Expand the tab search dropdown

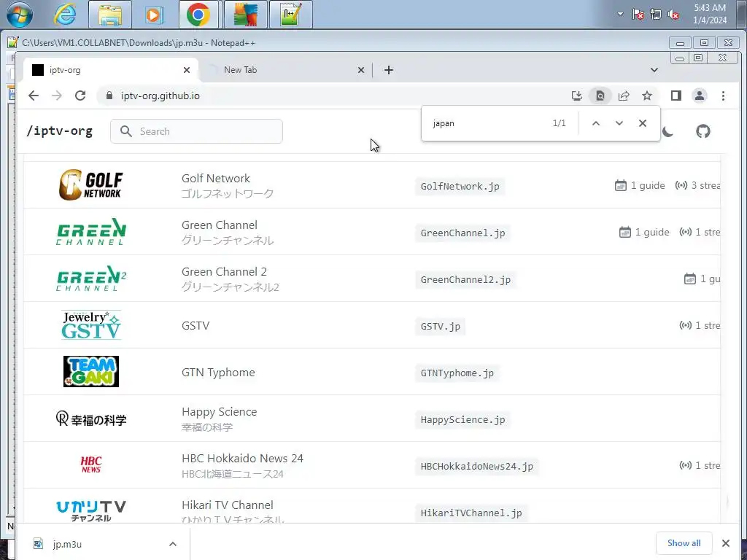[654, 70]
